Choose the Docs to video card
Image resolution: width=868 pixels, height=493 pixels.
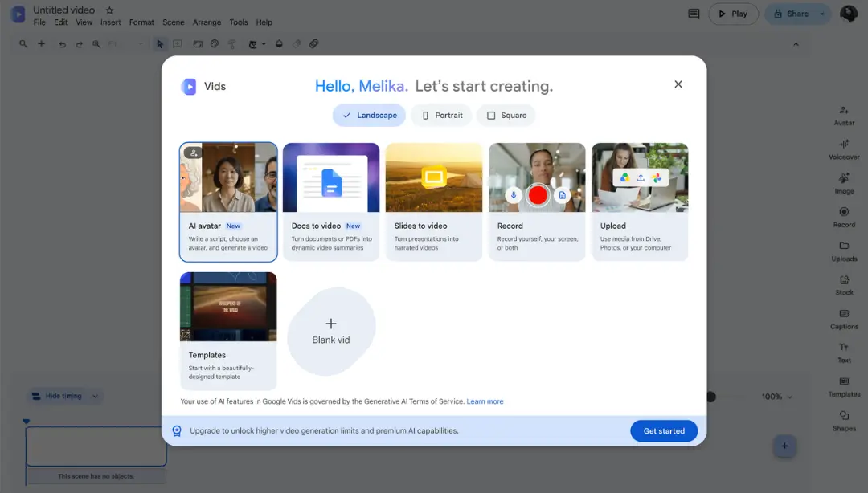(x=331, y=202)
